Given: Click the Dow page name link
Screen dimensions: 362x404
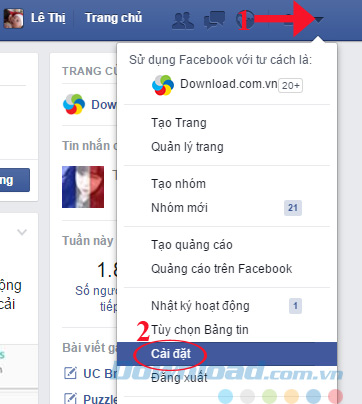Looking at the screenshot, I should coord(104,105).
